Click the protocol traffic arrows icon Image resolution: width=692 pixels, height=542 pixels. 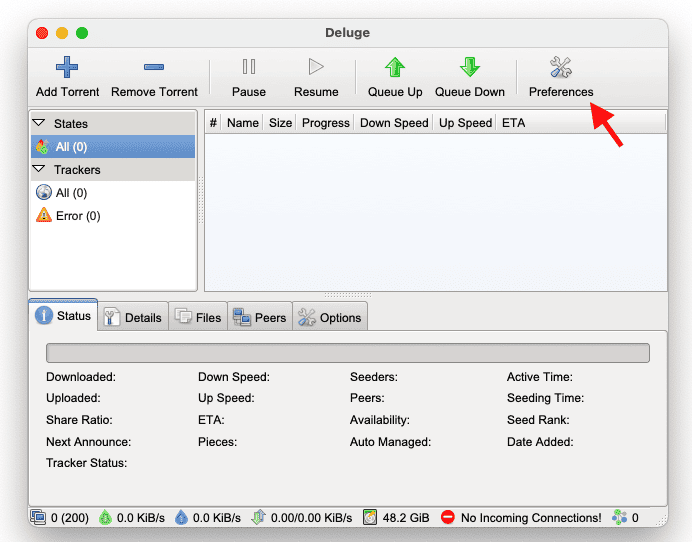click(x=258, y=517)
